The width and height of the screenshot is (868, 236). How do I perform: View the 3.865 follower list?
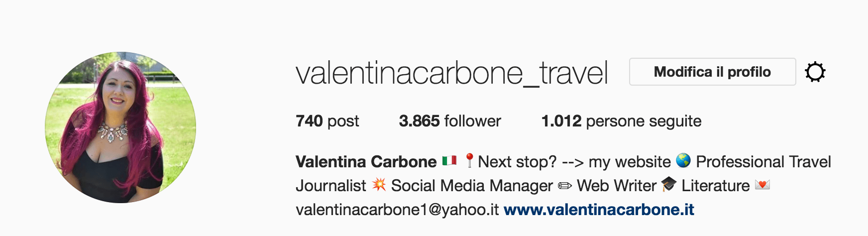450,121
